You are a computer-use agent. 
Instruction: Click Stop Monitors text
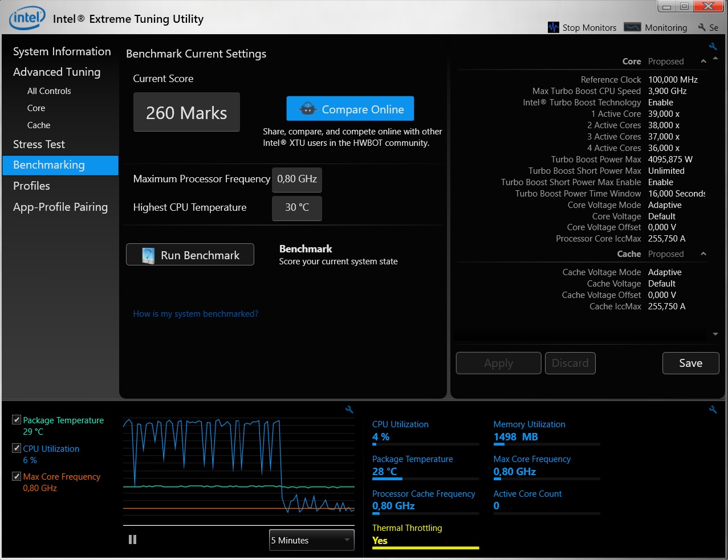[x=589, y=27]
